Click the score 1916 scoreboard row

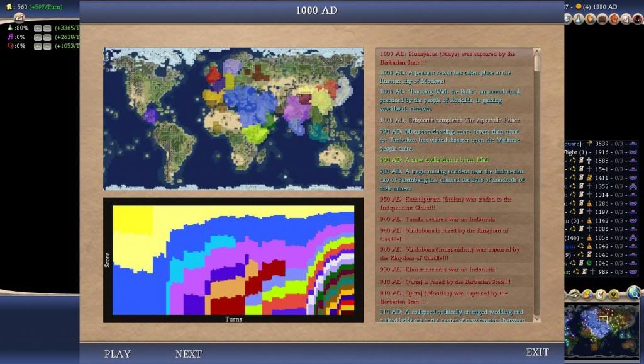click(601, 152)
